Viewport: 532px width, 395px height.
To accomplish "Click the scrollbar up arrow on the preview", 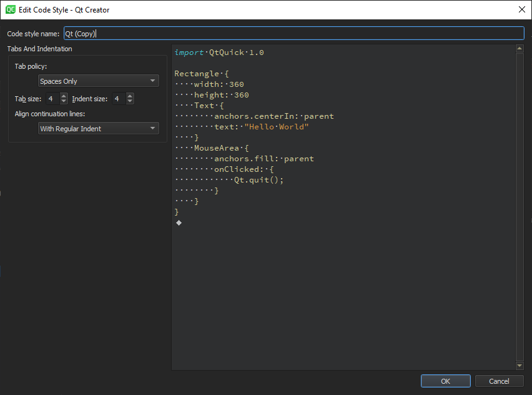I will click(520, 49).
